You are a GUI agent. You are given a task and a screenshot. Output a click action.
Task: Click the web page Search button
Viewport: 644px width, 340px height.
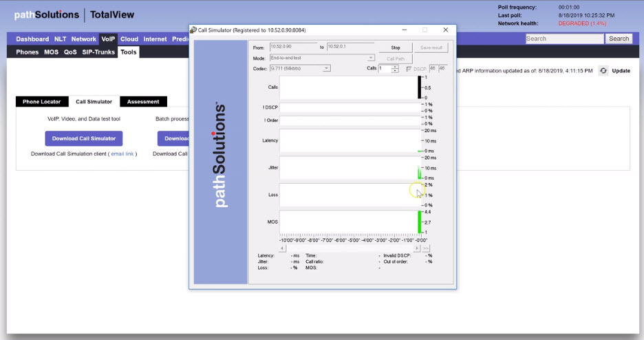[x=619, y=39]
